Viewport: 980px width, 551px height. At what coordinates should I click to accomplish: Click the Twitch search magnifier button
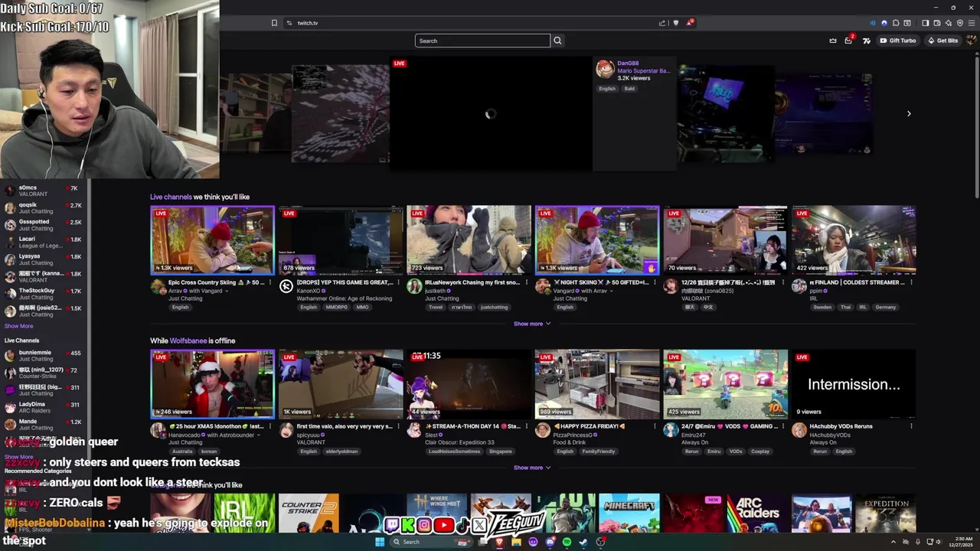[557, 41]
